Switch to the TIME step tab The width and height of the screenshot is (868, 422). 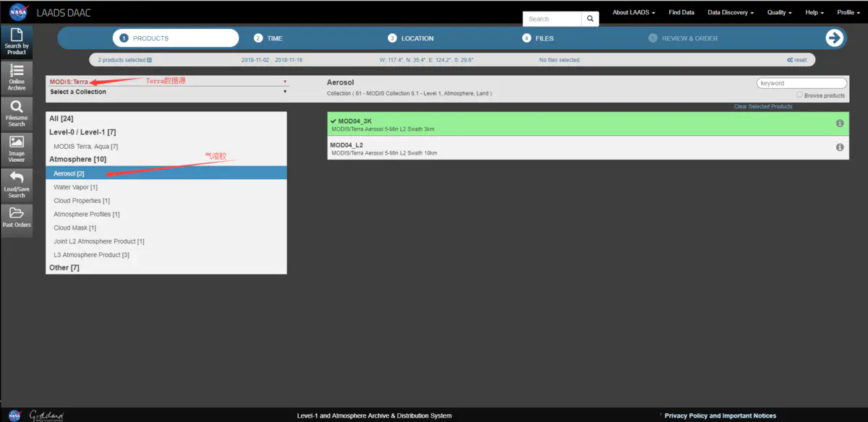(x=268, y=38)
